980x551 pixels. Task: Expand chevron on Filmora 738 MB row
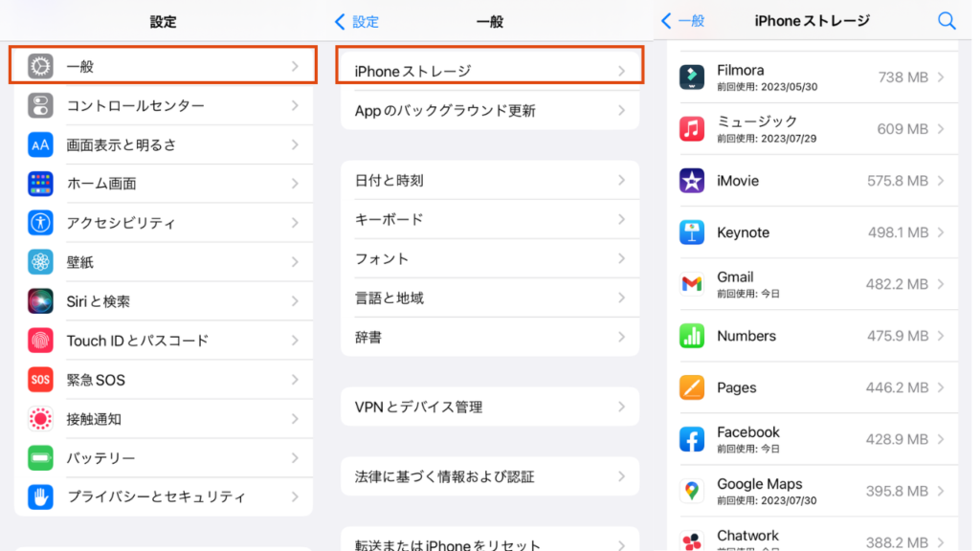pos(942,77)
